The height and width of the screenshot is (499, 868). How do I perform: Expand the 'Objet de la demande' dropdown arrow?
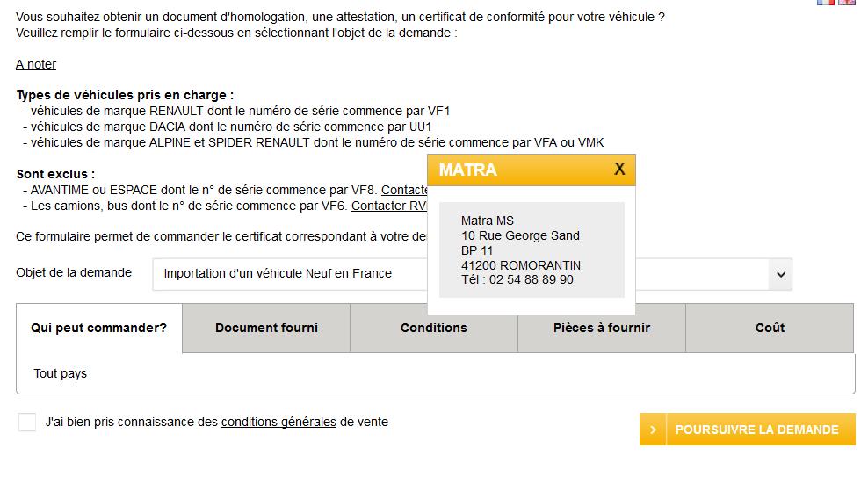pos(779,274)
